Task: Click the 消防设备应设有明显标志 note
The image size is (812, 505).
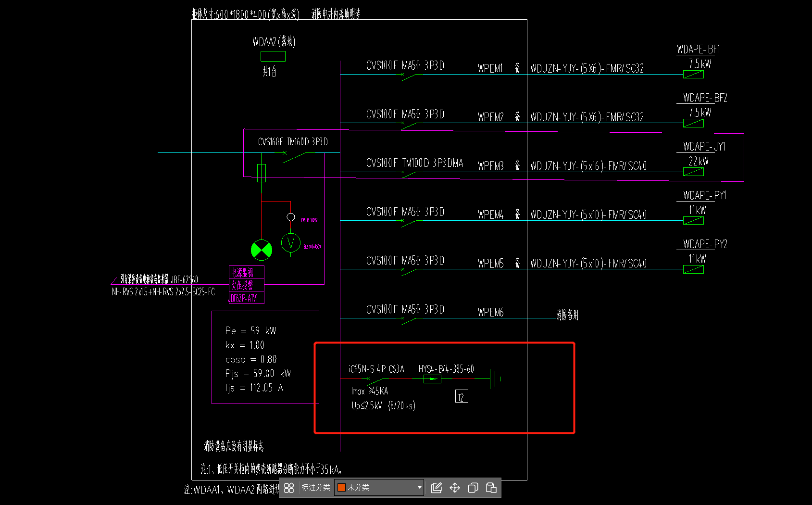Action: 234,446
